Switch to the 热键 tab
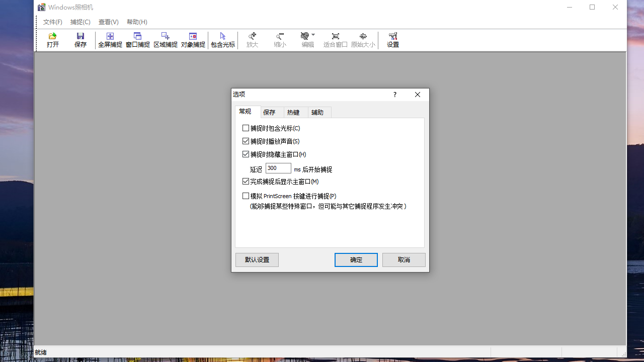 (x=295, y=112)
